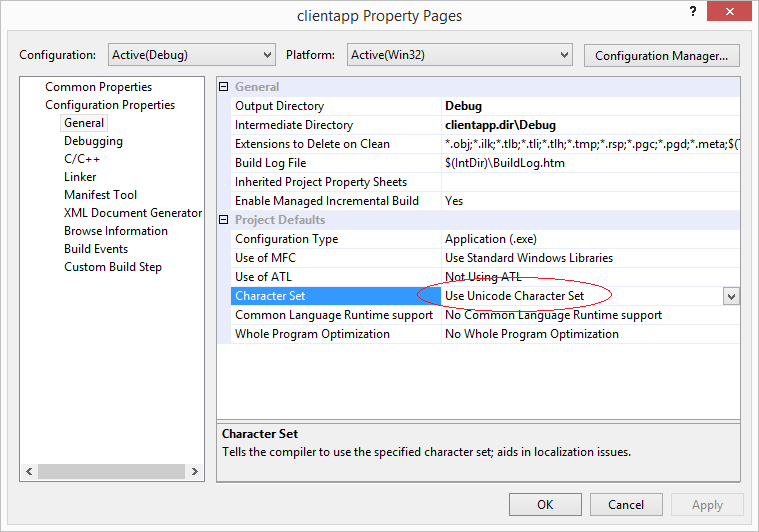
Task: Confirm with the OK button
Action: tap(545, 504)
